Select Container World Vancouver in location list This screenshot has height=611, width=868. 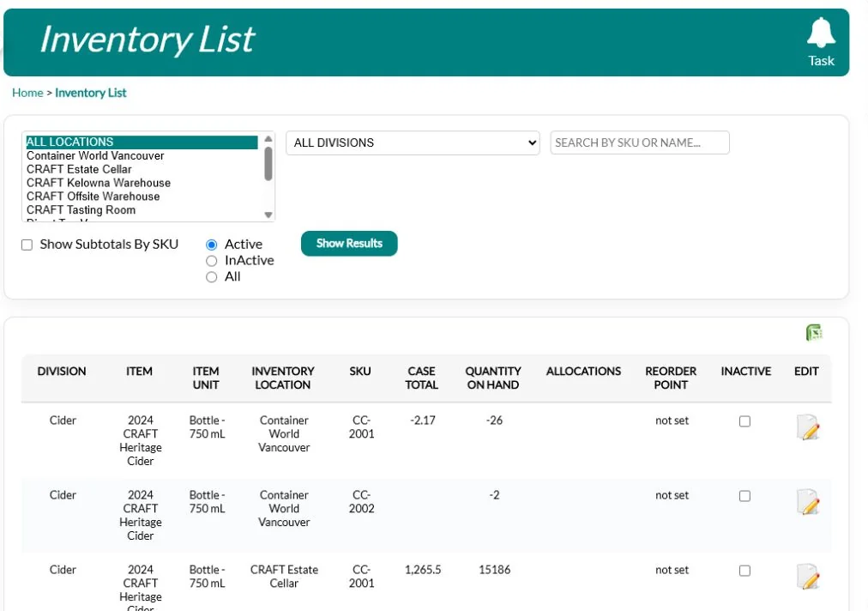[x=142, y=155]
